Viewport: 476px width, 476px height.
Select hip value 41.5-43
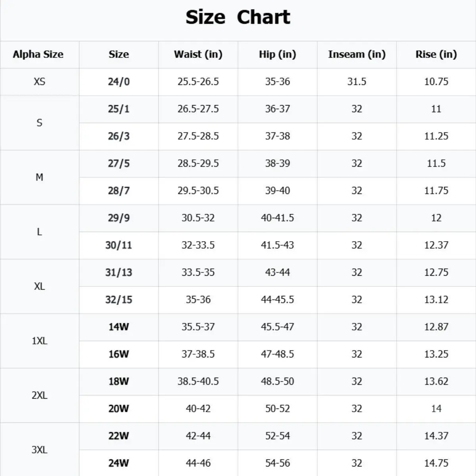point(277,245)
